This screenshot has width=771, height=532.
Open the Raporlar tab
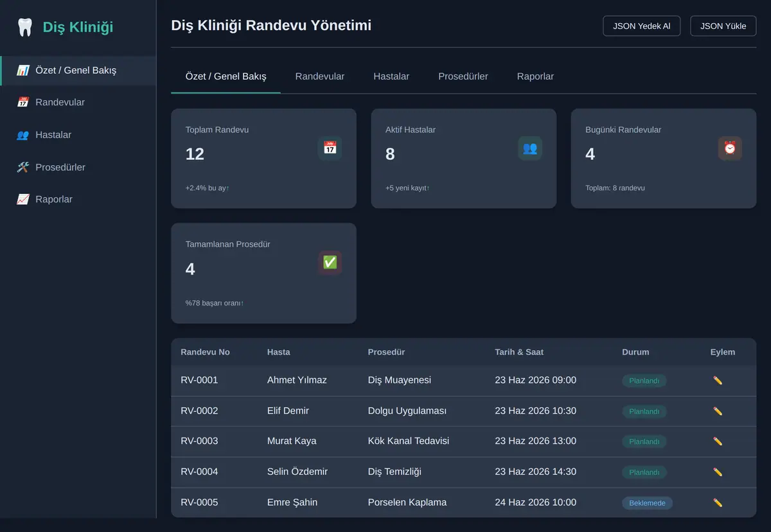tap(535, 76)
